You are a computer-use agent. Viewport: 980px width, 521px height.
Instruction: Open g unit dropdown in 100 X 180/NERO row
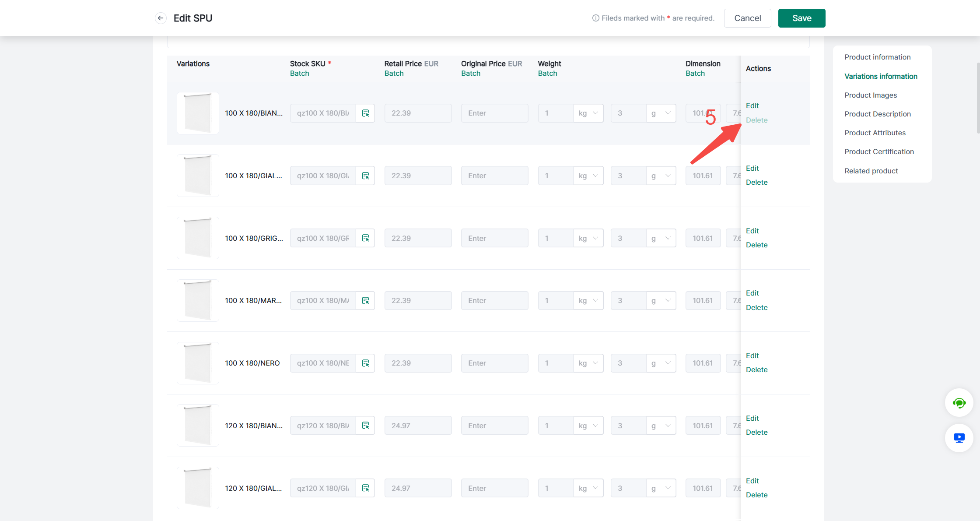click(661, 363)
